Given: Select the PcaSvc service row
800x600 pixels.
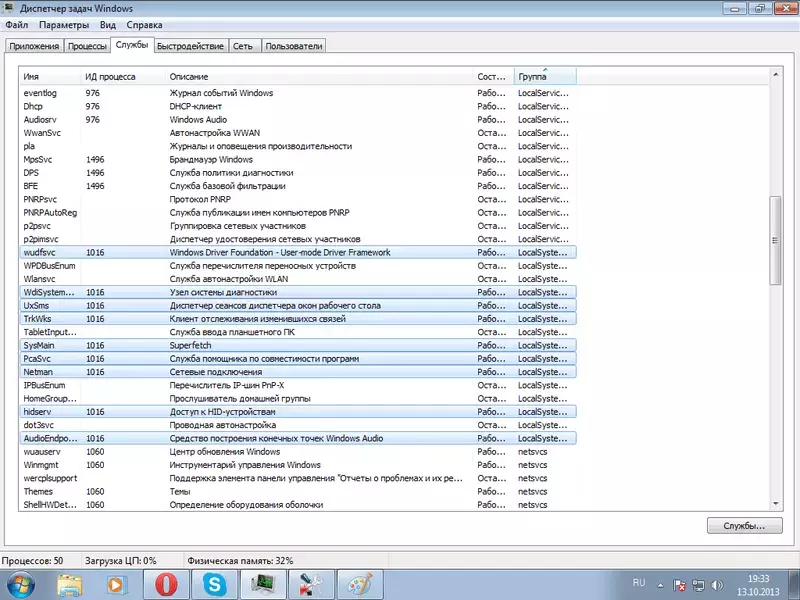Looking at the screenshot, I should point(298,358).
